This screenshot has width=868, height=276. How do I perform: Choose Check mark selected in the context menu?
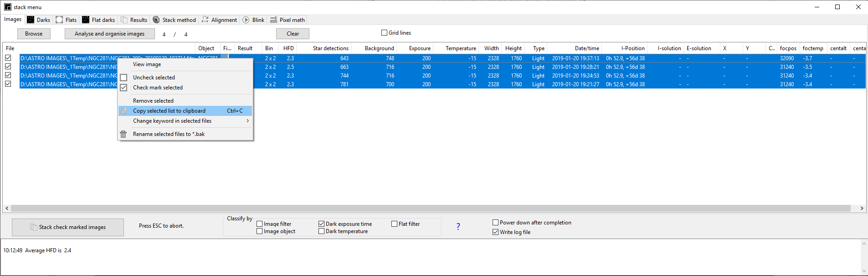click(x=185, y=88)
